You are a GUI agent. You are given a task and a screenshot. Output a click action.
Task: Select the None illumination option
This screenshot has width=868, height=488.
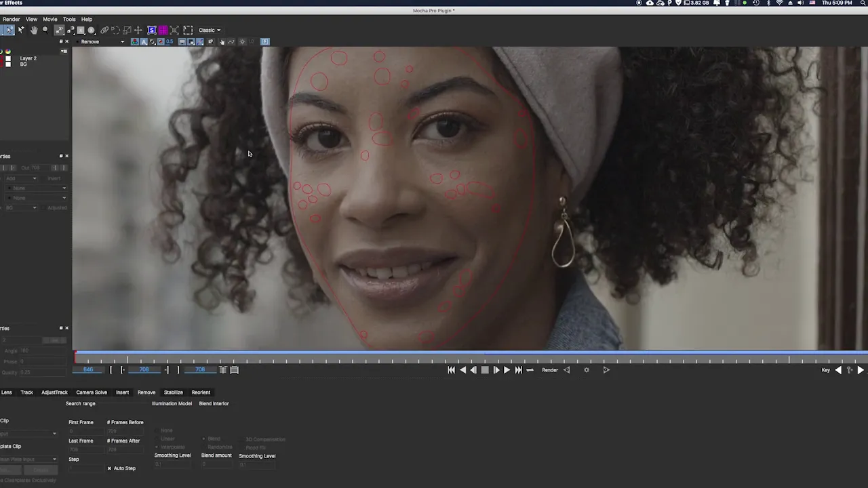pyautogui.click(x=163, y=430)
